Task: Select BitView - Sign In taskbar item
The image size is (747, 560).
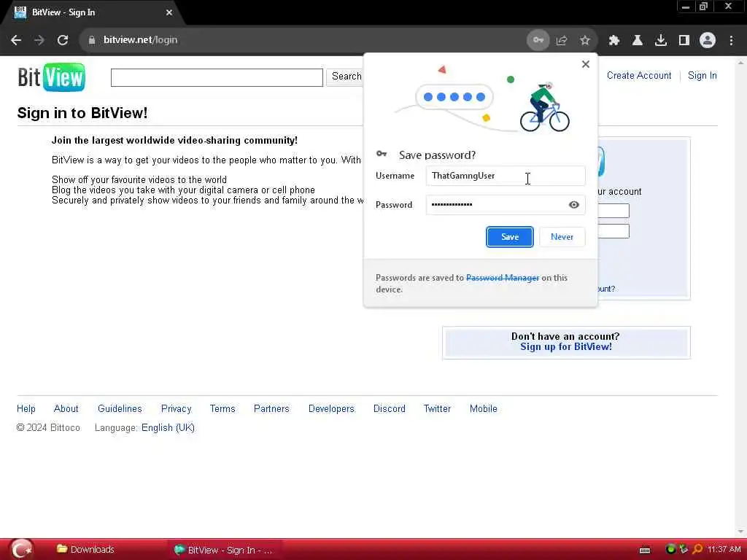Action: tap(224, 550)
